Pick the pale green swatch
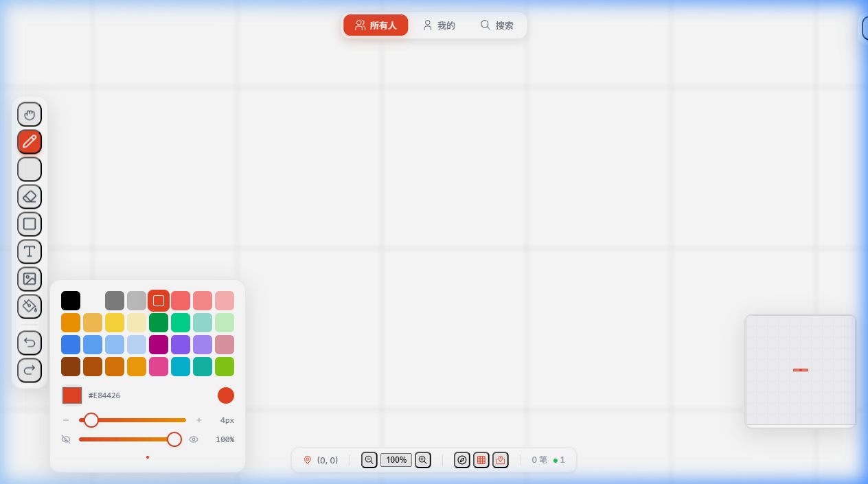The width and height of the screenshot is (868, 484). (225, 323)
